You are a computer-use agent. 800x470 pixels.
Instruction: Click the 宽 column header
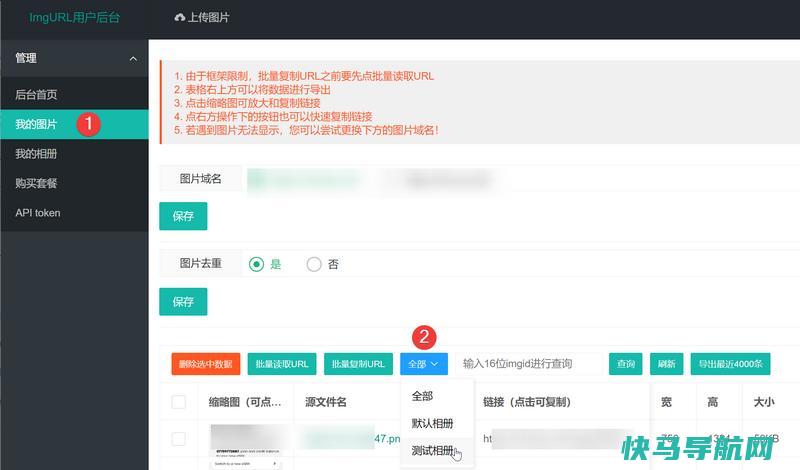pos(666,402)
